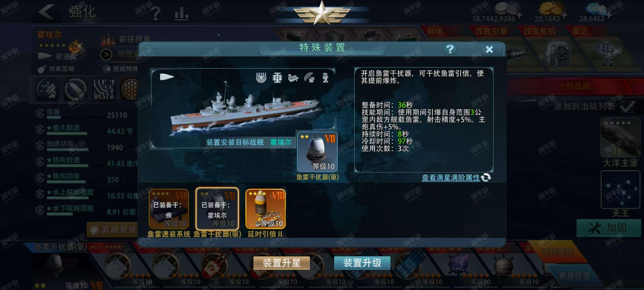This screenshot has width=644, height=290.
Task: Click 装置升级 button
Action: (x=362, y=263)
